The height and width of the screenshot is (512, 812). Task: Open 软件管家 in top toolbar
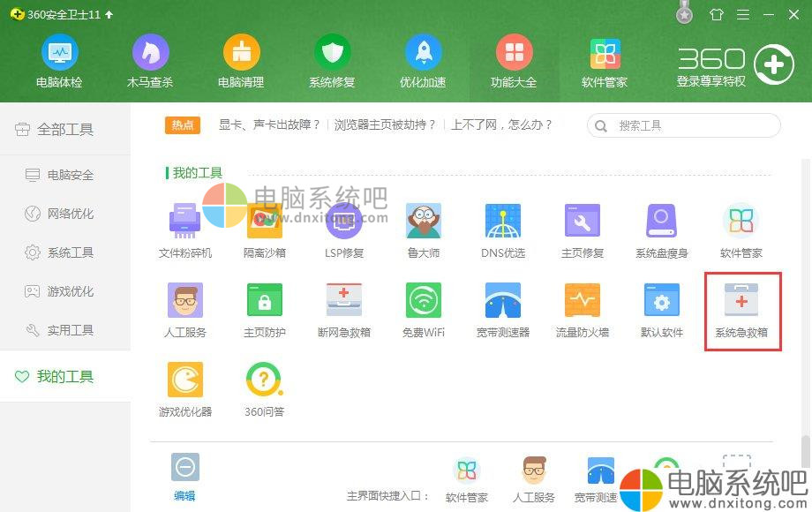[x=605, y=61]
